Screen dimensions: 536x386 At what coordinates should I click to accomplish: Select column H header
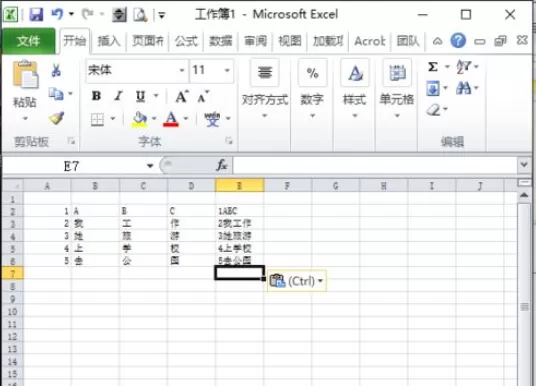(x=384, y=186)
